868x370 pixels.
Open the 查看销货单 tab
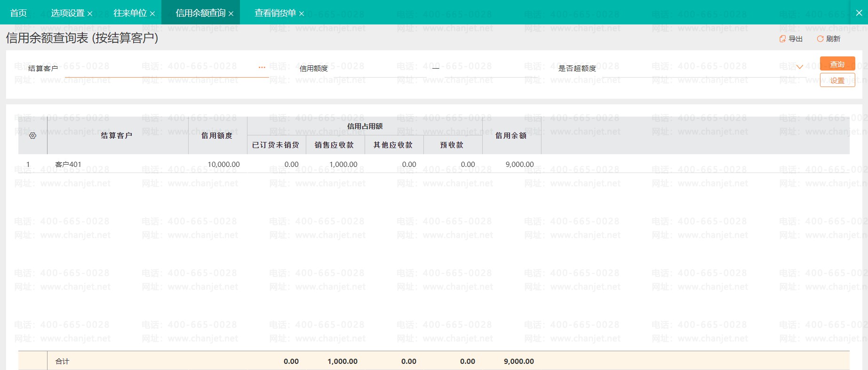(x=275, y=13)
